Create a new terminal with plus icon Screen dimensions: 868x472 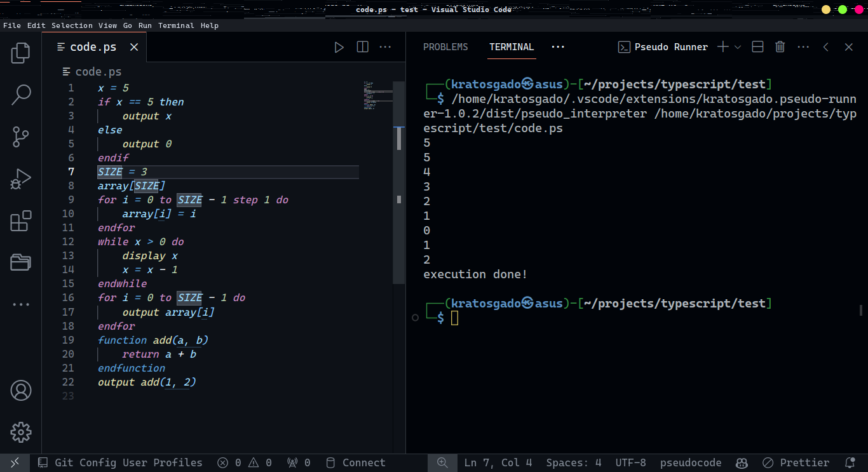click(722, 47)
